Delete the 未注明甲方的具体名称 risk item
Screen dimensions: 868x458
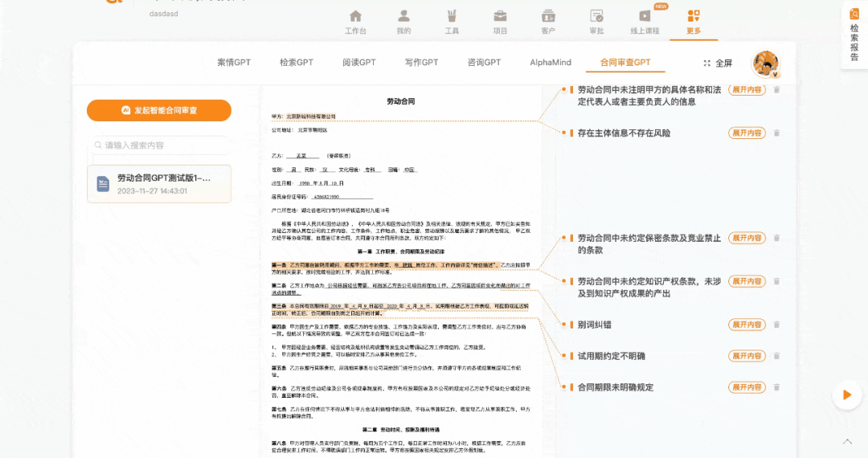(776, 90)
